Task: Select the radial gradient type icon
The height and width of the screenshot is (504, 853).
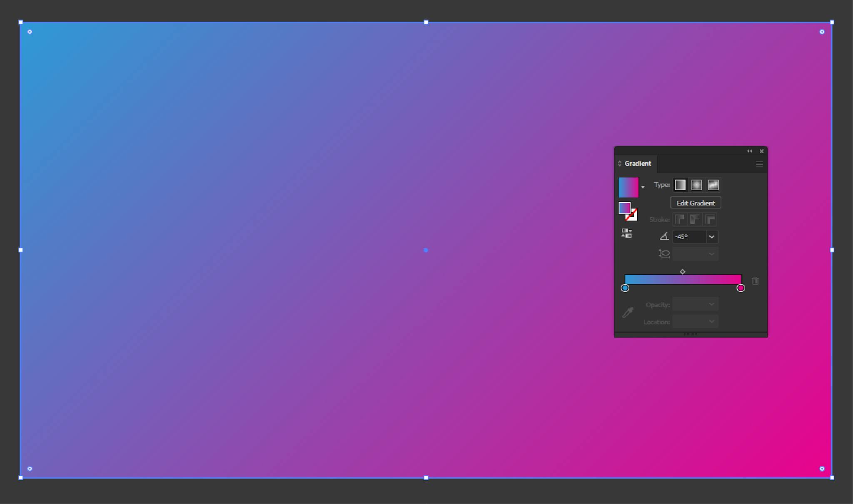Action: coord(696,185)
